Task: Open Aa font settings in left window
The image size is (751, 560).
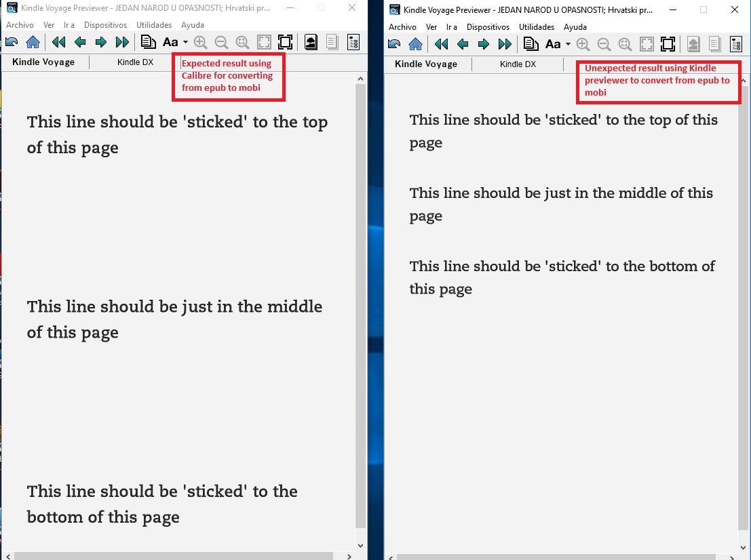Action: (170, 42)
